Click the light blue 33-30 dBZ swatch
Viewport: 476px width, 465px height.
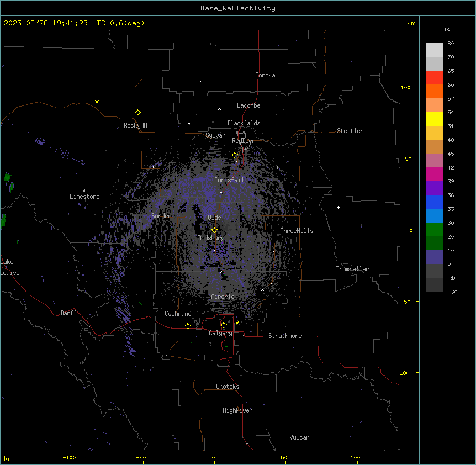[434, 215]
